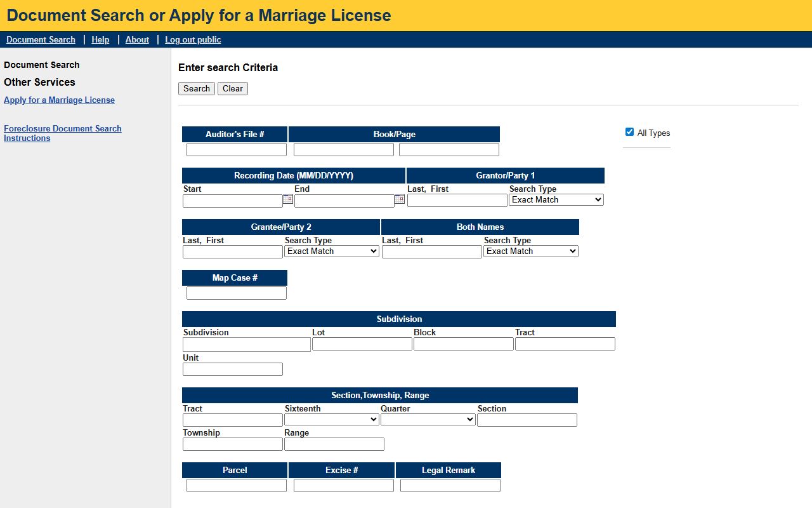
Task: Focus the Lot input field
Action: click(362, 344)
